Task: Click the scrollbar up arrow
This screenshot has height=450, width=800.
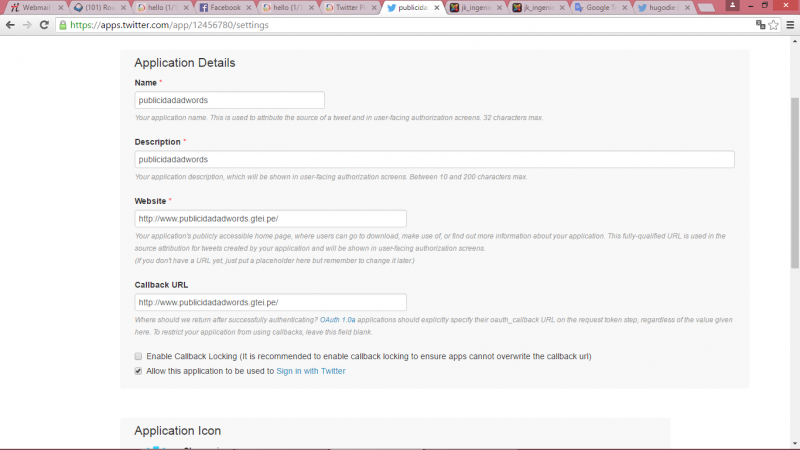Action: pos(794,41)
